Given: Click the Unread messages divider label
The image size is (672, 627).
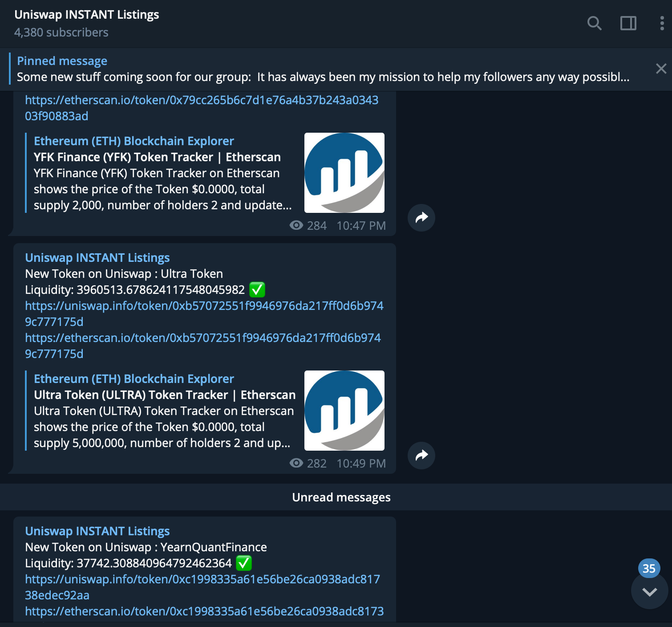Looking at the screenshot, I should 341,497.
